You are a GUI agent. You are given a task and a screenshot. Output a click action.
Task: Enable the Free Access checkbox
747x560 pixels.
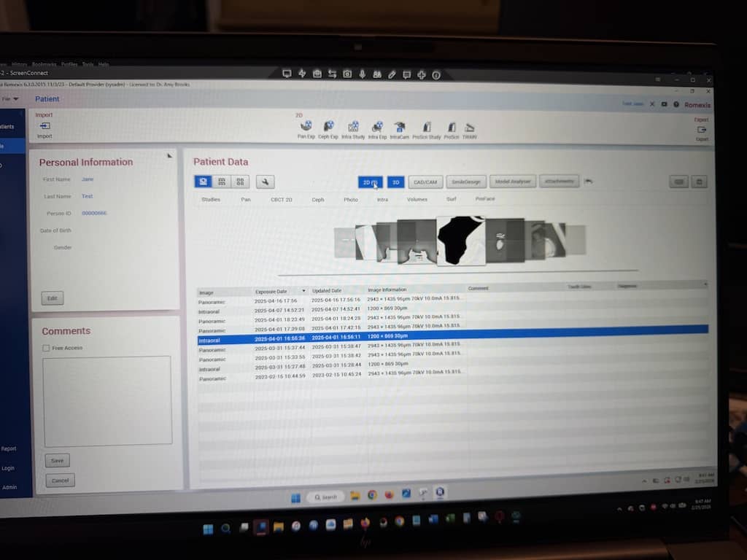(x=46, y=349)
